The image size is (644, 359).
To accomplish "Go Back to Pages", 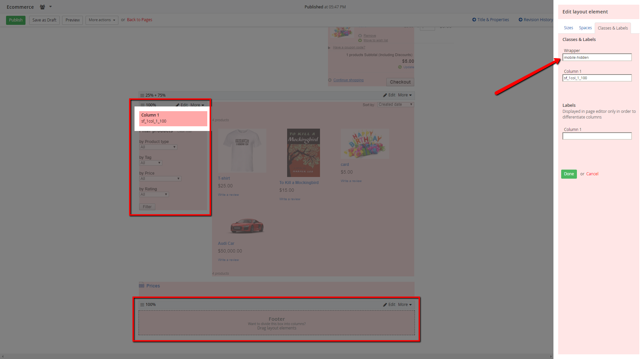I will [140, 20].
